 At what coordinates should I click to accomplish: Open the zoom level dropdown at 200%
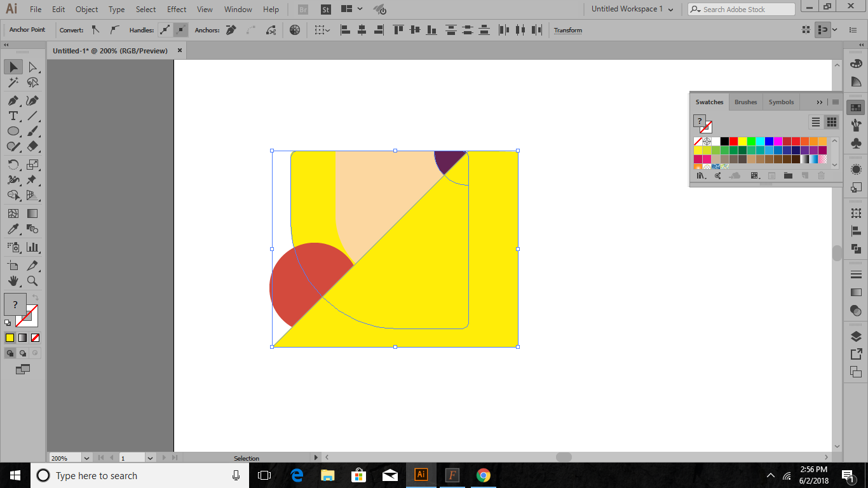86,457
